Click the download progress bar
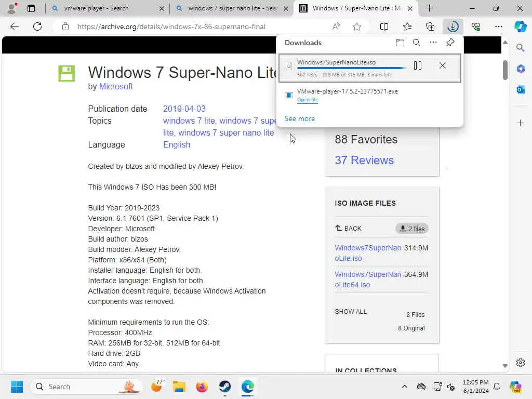532x399 pixels. pyautogui.click(x=352, y=69)
